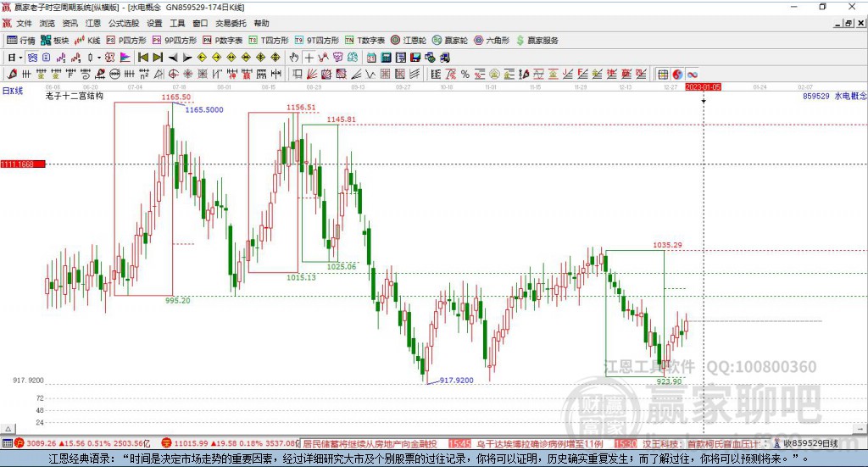Viewport: 868px width, 467px height.
Task: Open the 江恩 menu
Action: pos(93,23)
